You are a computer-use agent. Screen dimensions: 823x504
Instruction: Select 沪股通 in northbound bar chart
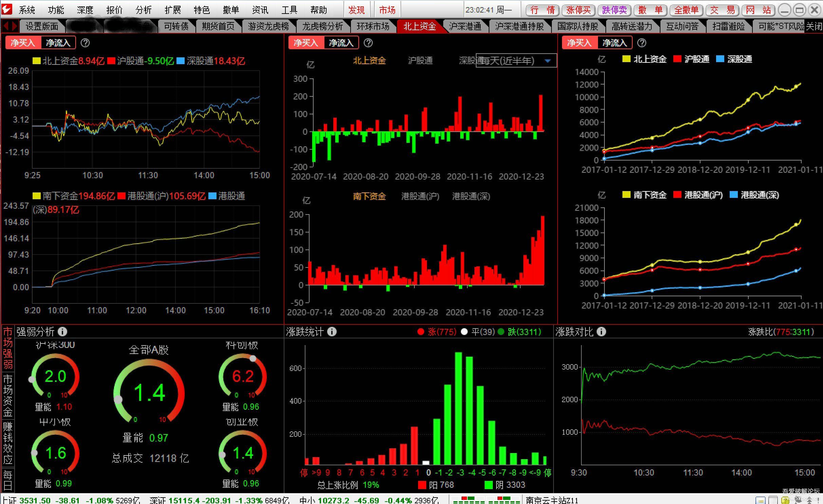point(420,61)
